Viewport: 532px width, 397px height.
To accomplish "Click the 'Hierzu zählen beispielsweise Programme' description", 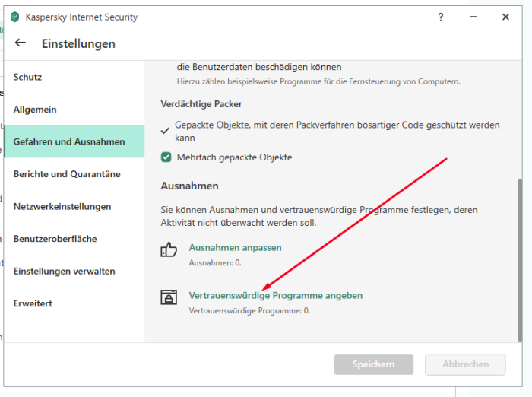I will click(318, 81).
